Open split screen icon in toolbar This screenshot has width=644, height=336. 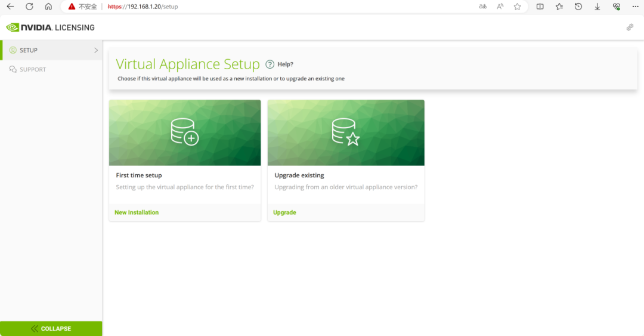coord(540,7)
